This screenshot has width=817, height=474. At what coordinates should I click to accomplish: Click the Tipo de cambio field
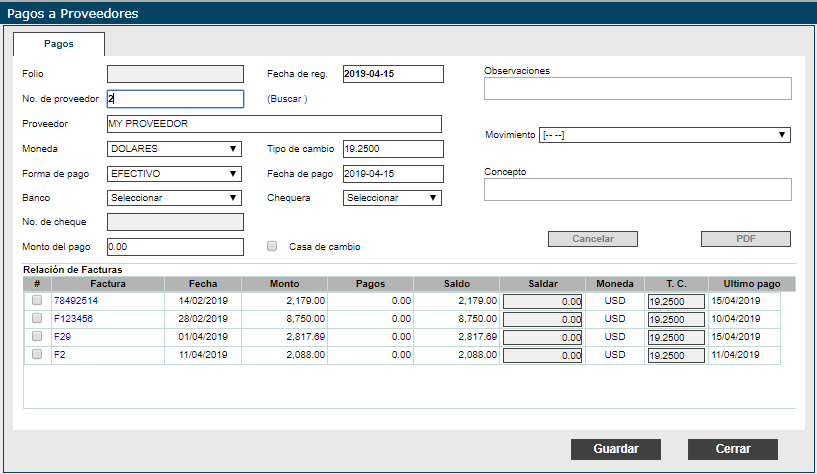pyautogui.click(x=391, y=149)
